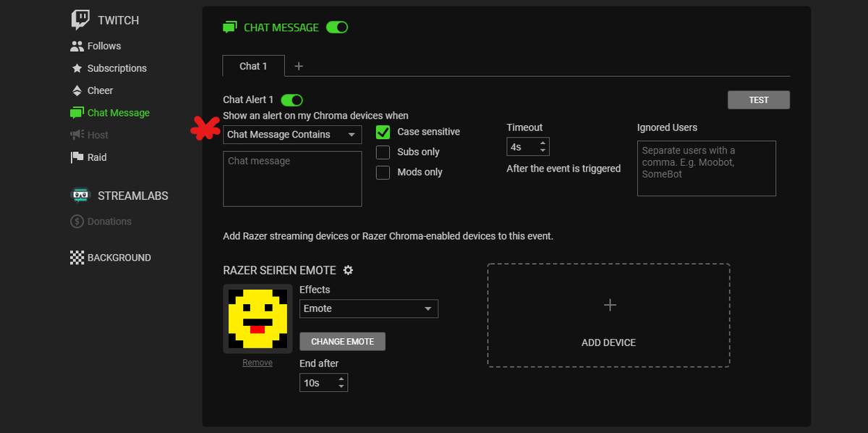Click the Remove link under emote
The image size is (868, 433).
click(258, 363)
